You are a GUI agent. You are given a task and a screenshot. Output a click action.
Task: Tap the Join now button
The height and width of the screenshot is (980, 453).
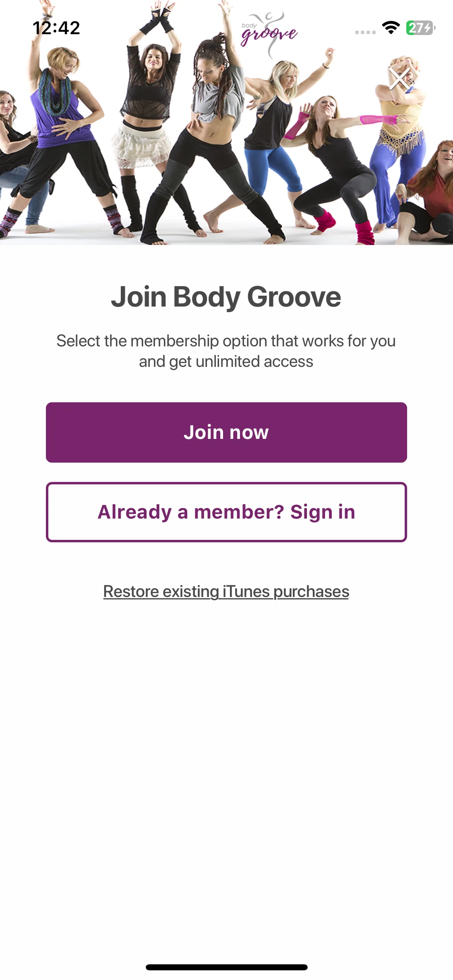coord(226,432)
